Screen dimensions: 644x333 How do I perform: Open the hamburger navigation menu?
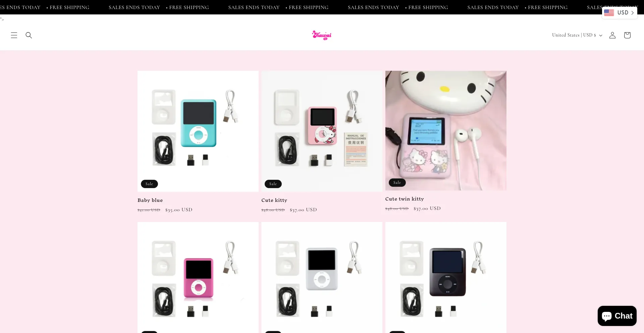pos(14,35)
